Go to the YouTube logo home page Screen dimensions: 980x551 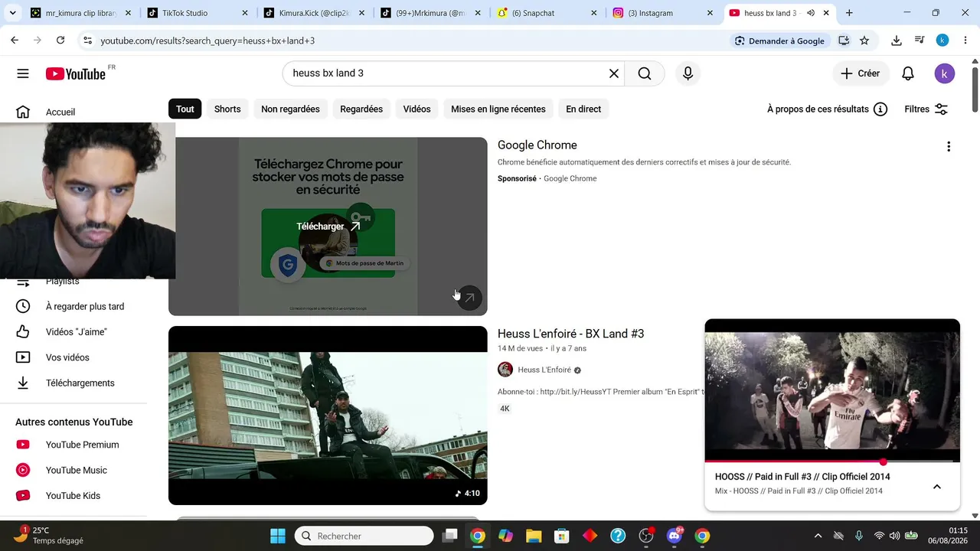tap(75, 73)
